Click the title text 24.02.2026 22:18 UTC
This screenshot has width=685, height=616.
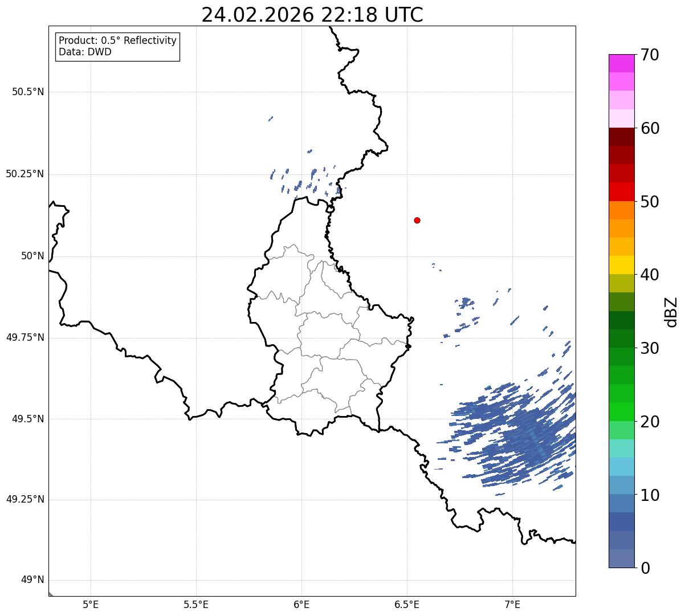pyautogui.click(x=312, y=15)
